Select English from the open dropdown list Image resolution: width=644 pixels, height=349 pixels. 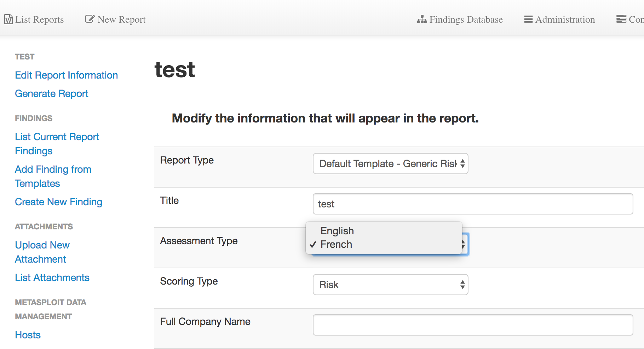(x=337, y=231)
